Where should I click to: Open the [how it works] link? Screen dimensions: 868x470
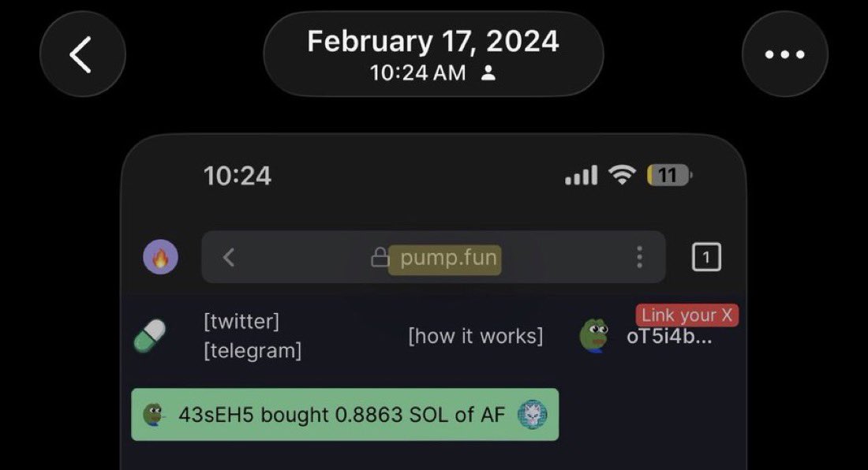476,336
